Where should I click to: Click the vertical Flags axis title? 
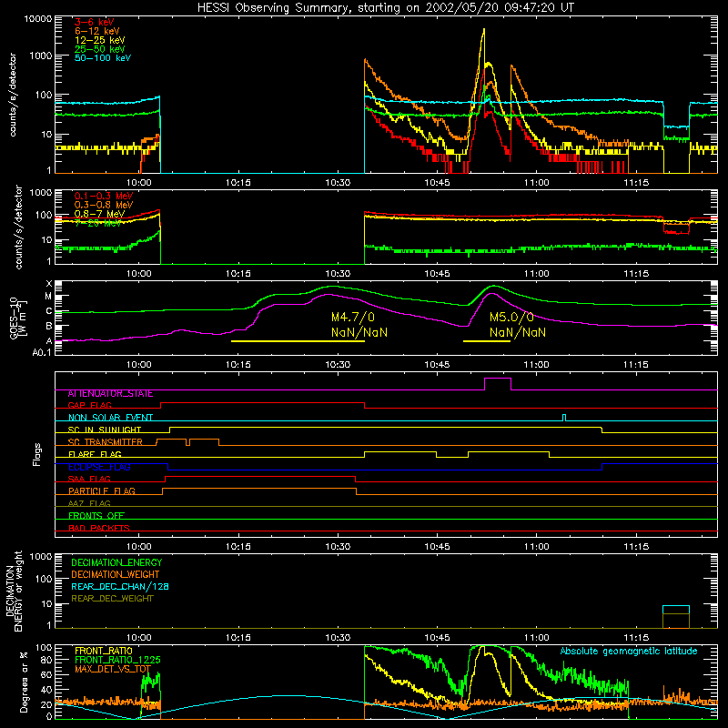pos(37,455)
